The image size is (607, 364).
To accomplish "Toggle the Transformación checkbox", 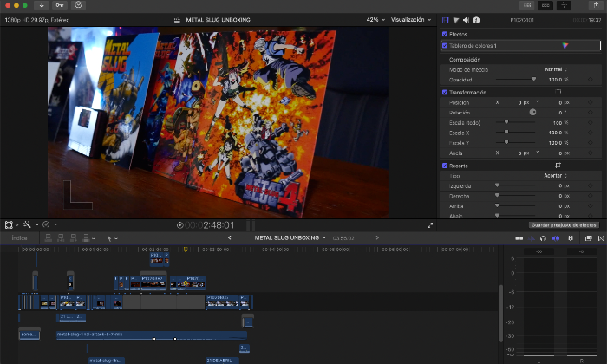I will (x=445, y=92).
